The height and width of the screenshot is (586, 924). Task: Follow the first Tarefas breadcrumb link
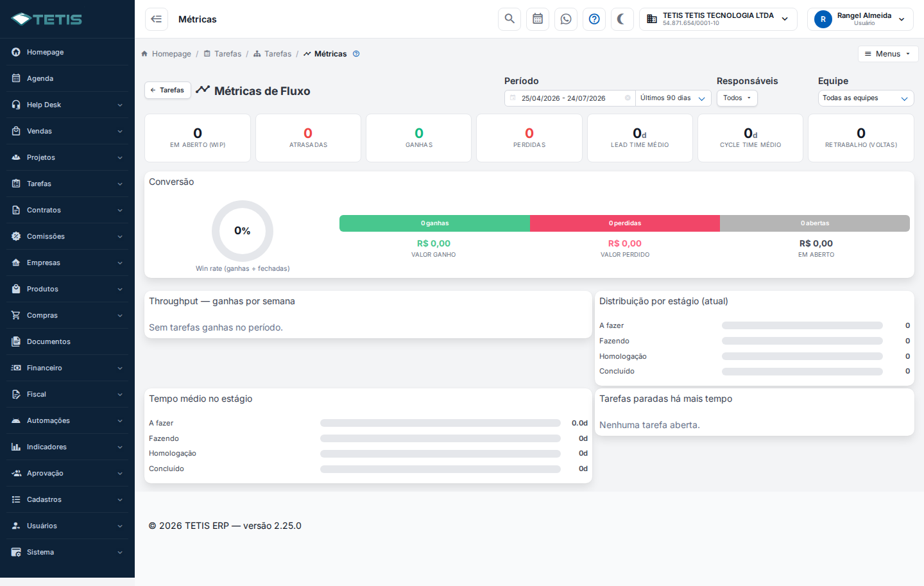223,54
